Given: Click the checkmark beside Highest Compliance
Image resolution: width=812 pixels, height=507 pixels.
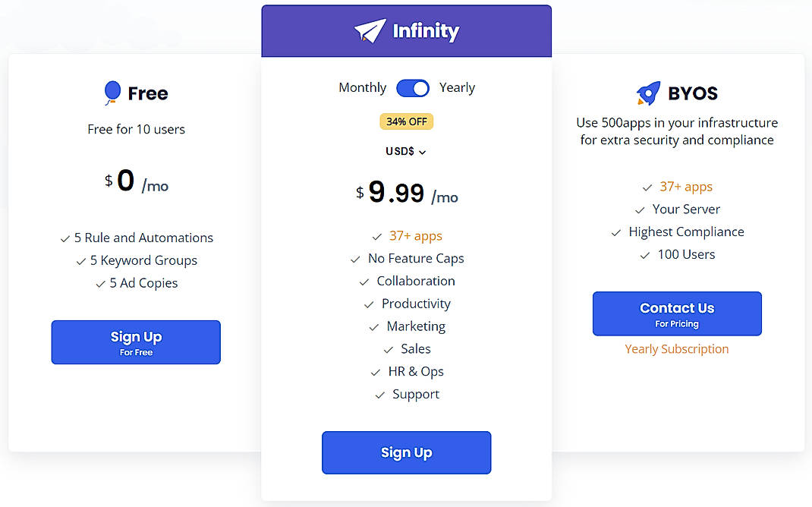Looking at the screenshot, I should tap(616, 231).
